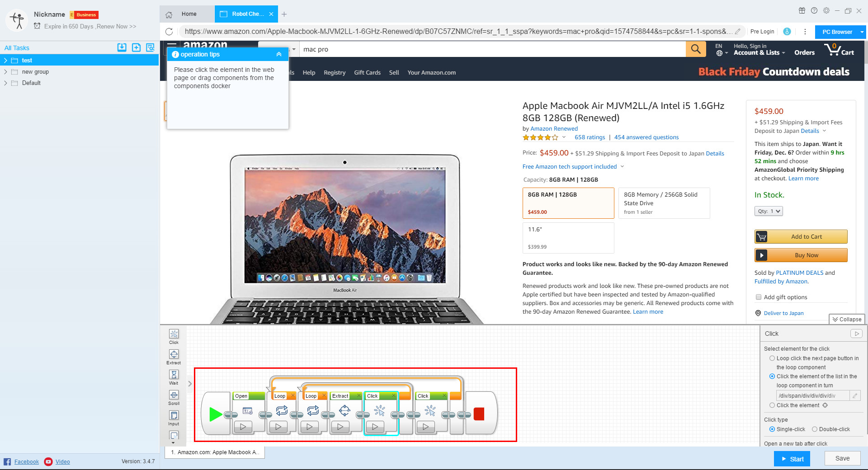Click the green workflow start arrow
868x470 pixels.
coord(215,414)
